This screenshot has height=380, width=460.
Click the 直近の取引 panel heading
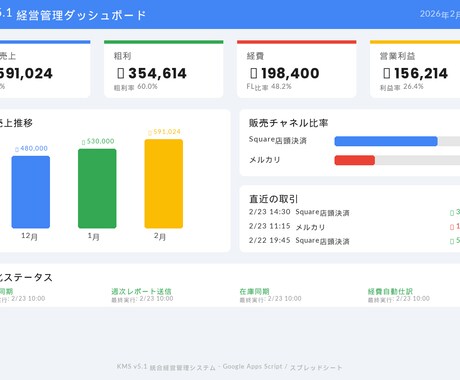point(273,199)
